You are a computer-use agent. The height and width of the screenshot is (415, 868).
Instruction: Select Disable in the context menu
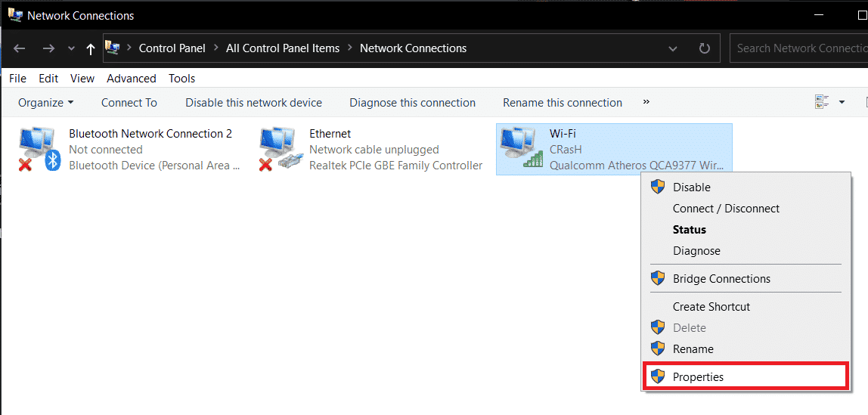pyautogui.click(x=691, y=187)
